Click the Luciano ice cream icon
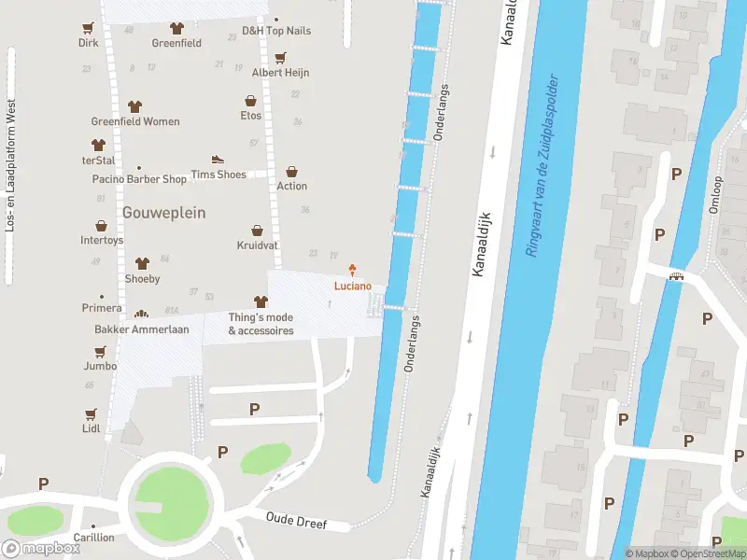The image size is (747, 560). 352,270
